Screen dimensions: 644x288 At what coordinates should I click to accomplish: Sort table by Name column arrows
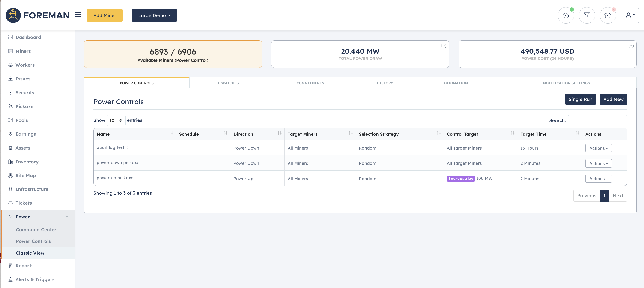171,133
